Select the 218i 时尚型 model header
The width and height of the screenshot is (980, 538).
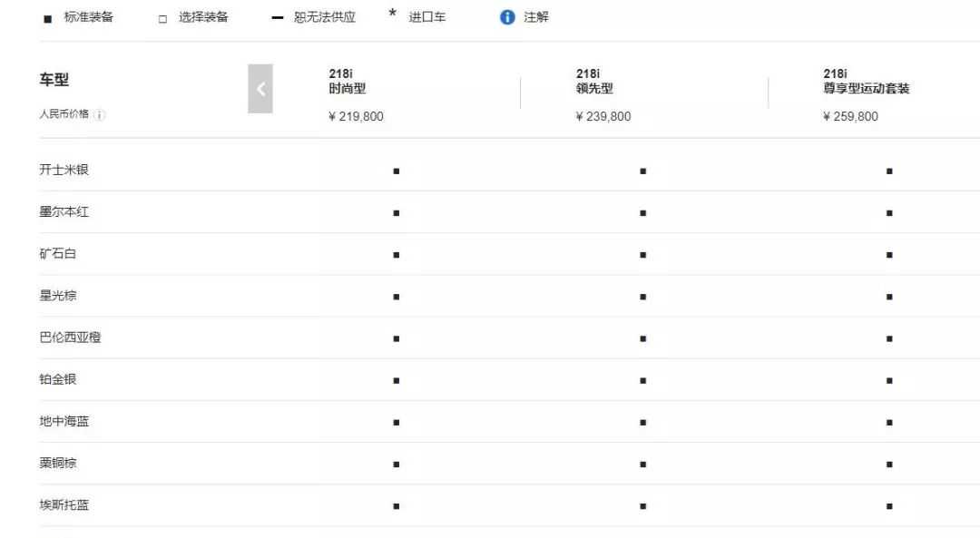[348, 82]
